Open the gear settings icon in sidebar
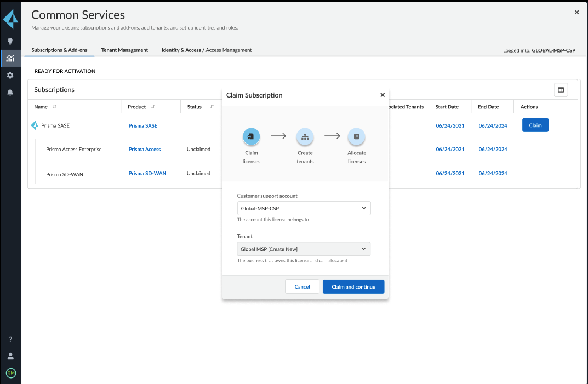The height and width of the screenshot is (384, 588). pos(10,76)
